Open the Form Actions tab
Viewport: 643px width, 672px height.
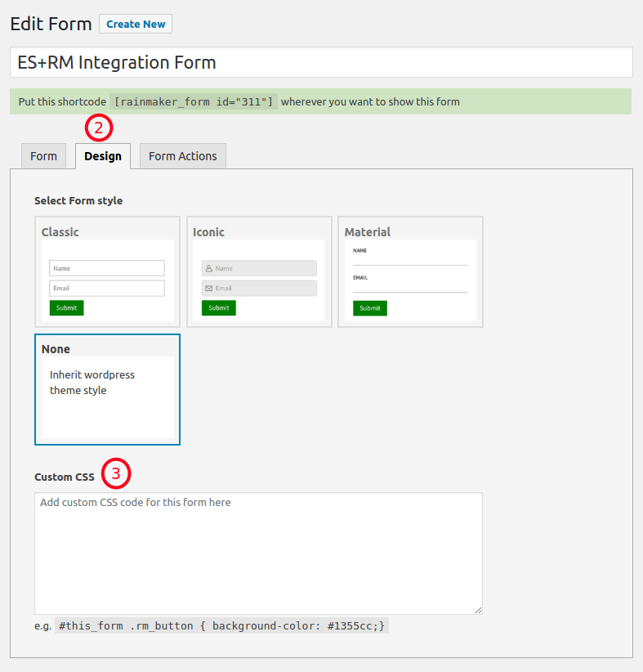[183, 156]
